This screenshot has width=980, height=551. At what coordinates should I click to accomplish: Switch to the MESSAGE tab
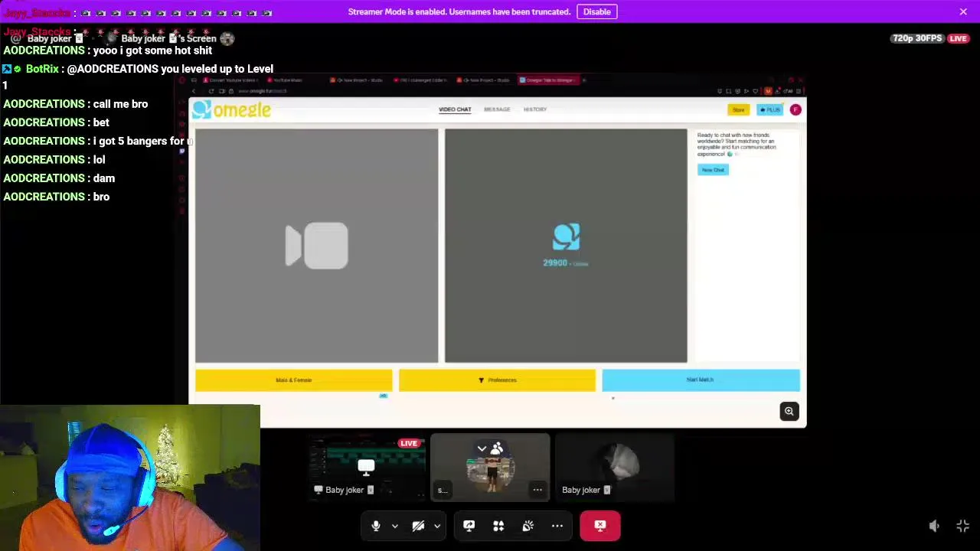(x=497, y=109)
